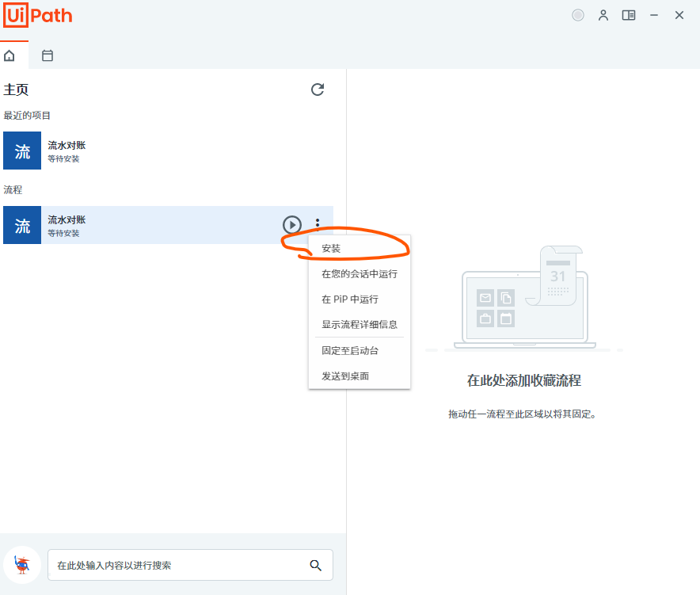The width and height of the screenshot is (700, 595).
Task: Open the three-dot options menu for 流水对账
Action: click(x=318, y=225)
